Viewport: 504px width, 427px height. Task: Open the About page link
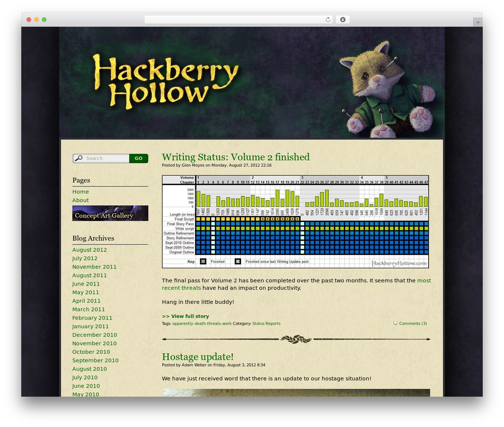(x=80, y=200)
